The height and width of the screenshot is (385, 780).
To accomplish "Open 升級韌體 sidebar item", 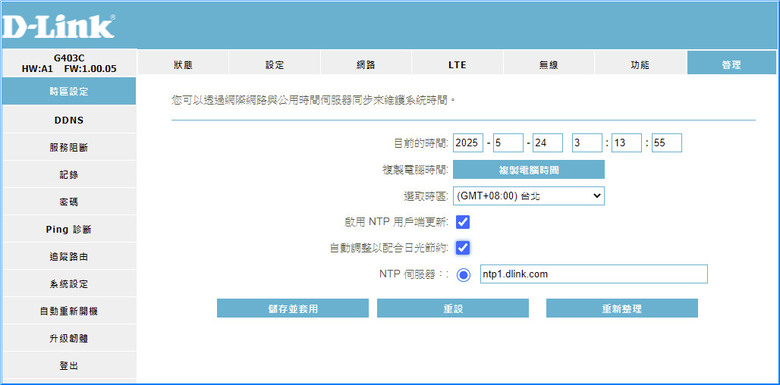I will point(69,339).
